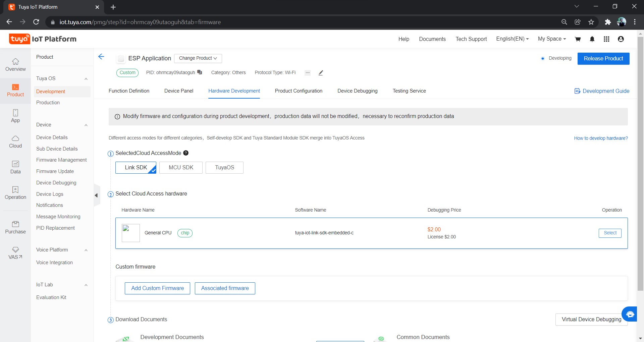Switch to the Function Definition tab

click(x=129, y=91)
